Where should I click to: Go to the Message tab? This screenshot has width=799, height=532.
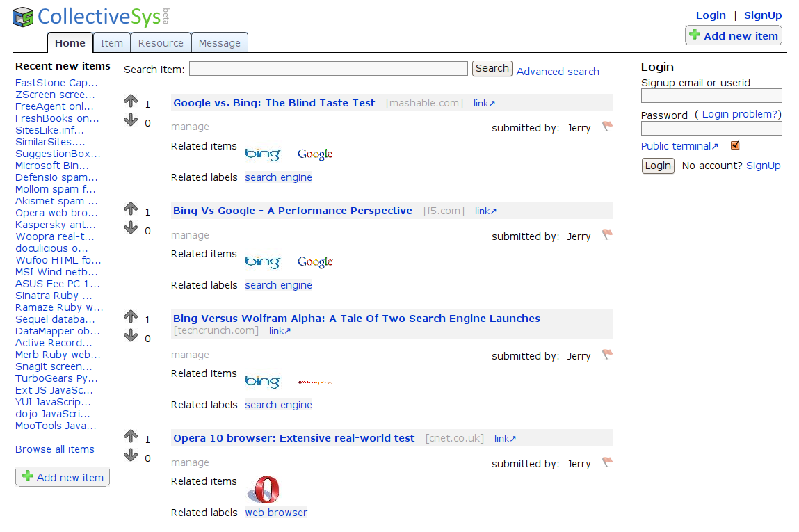(219, 43)
